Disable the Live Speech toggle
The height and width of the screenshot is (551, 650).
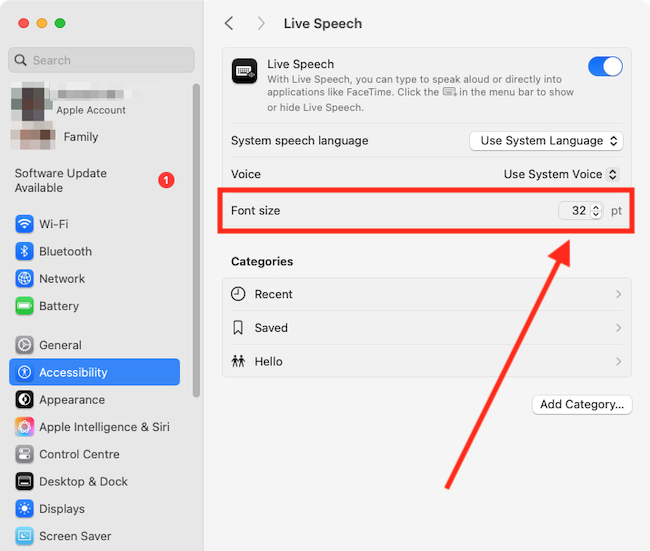coord(605,67)
